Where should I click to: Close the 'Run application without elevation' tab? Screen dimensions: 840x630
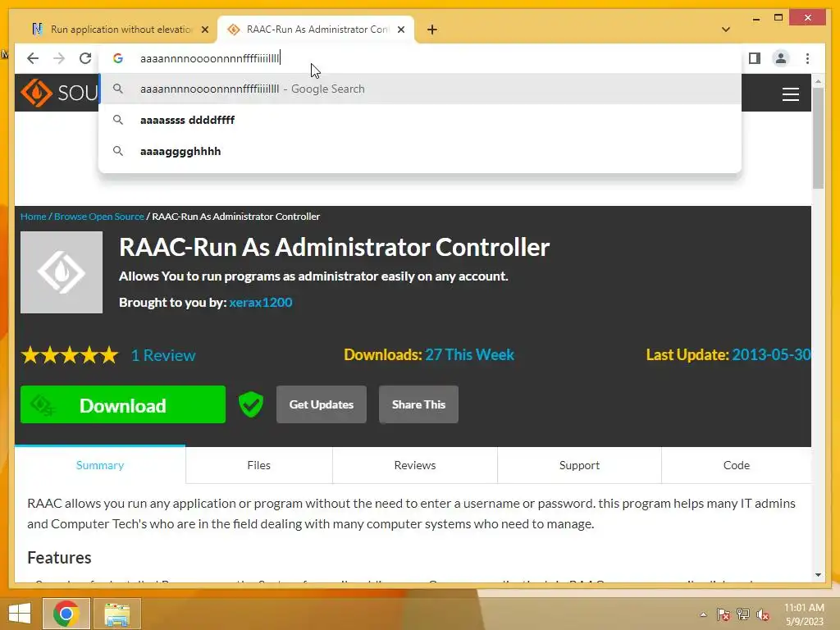pos(204,30)
